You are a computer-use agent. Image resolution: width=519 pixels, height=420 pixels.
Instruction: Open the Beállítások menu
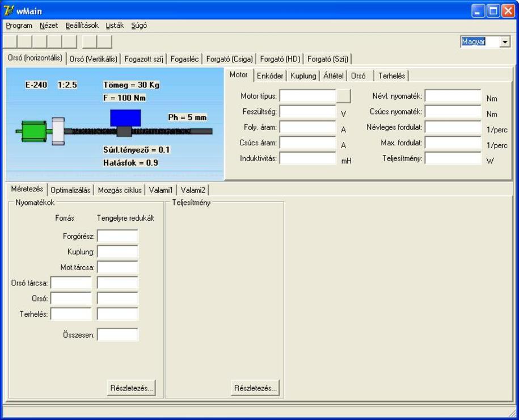pos(82,26)
